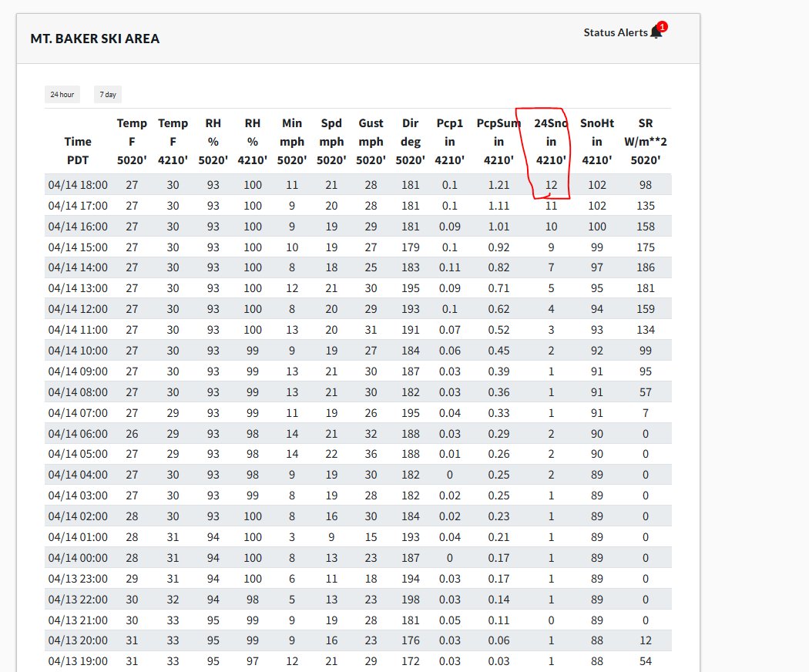
Task: Click the Status Alerts label
Action: click(616, 32)
